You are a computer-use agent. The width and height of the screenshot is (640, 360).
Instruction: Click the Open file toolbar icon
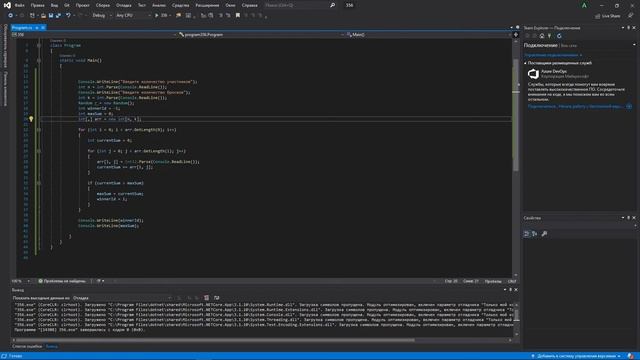(x=43, y=16)
